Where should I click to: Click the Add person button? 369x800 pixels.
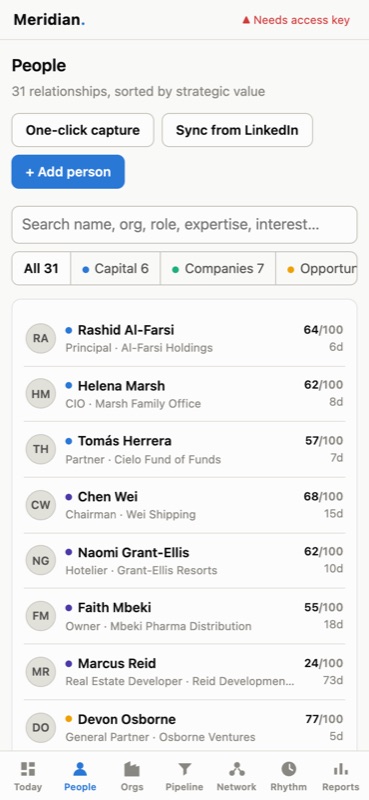(68, 172)
